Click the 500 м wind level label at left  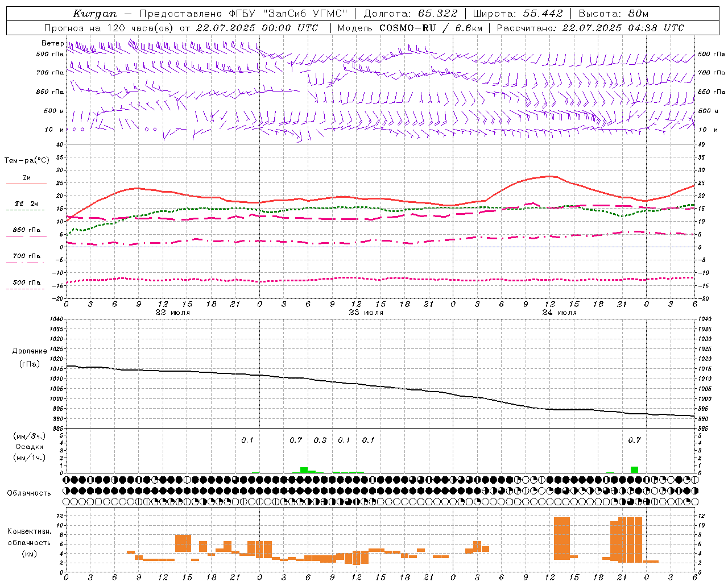[x=54, y=111]
